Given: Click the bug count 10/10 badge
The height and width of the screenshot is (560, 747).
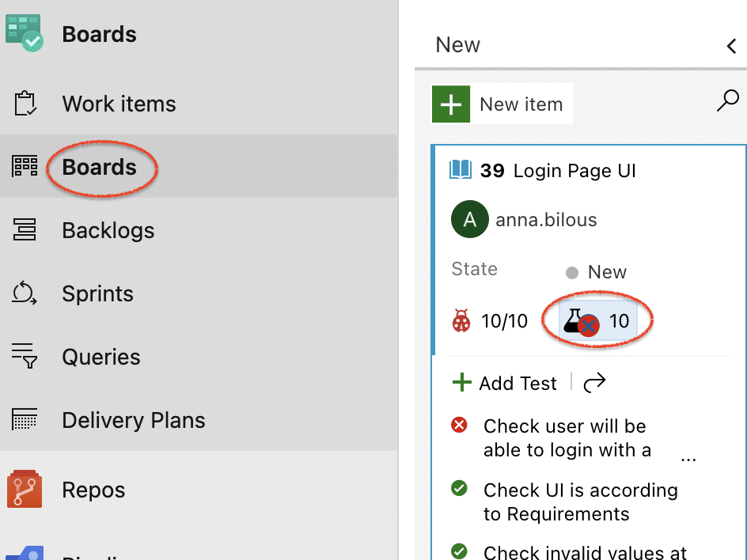Looking at the screenshot, I should click(x=490, y=321).
